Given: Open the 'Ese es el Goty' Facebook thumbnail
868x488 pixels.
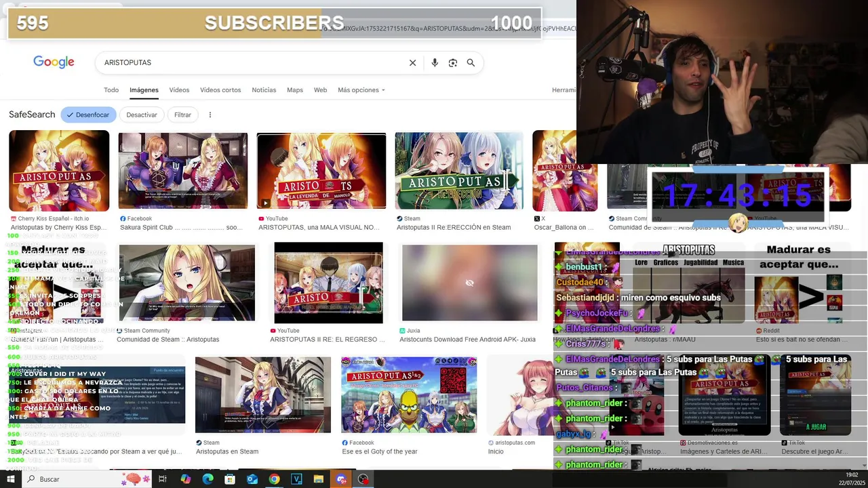Looking at the screenshot, I should click(x=409, y=394).
